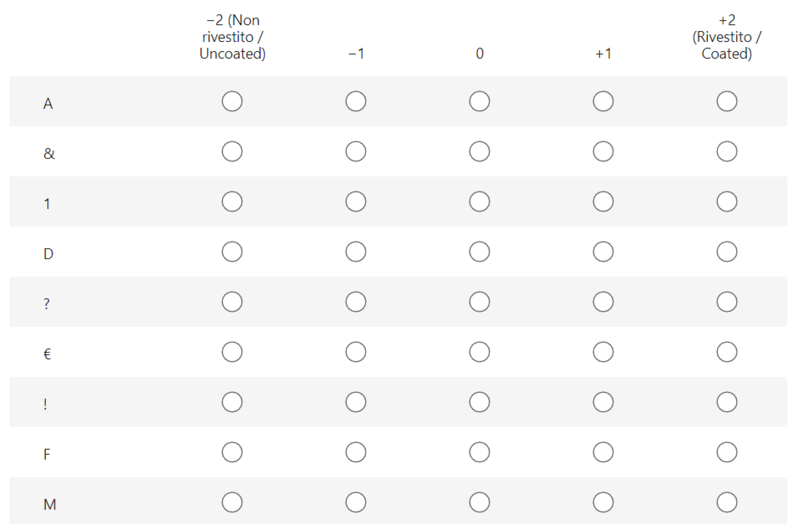Choose +1 rating for row A
Image resolution: width=798 pixels, height=532 pixels.
pos(603,101)
